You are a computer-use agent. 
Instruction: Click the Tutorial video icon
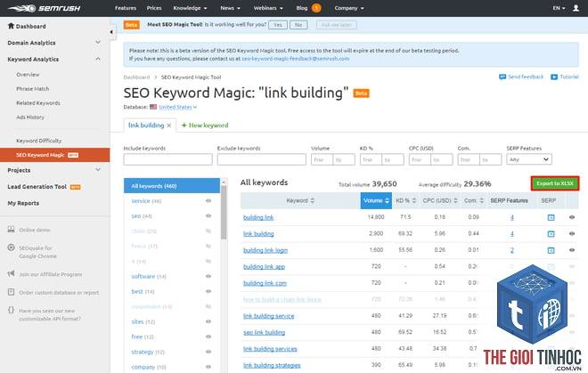point(554,77)
